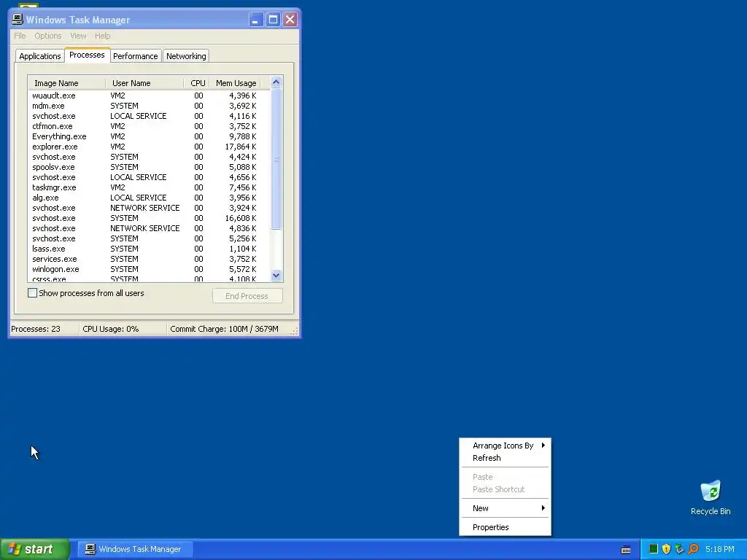Click the yellow security shield tray icon
Screen dimensions: 747x560
(x=667, y=549)
